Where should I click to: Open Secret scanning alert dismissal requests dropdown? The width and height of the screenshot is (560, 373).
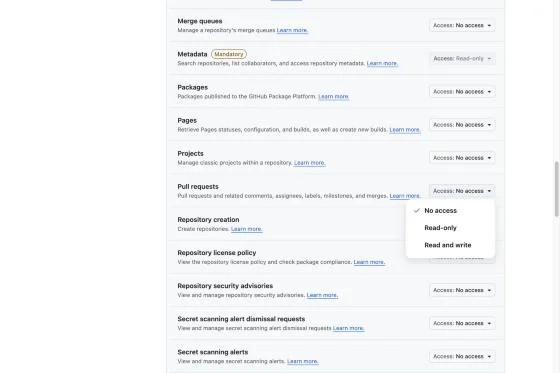point(462,323)
